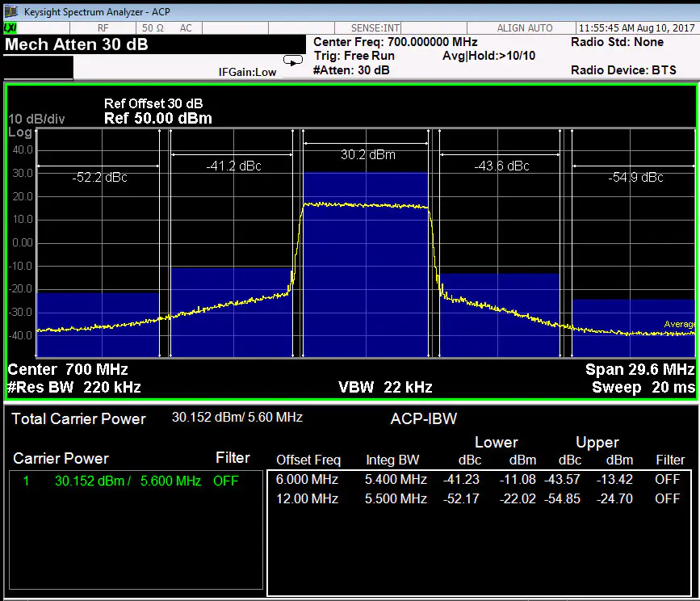The width and height of the screenshot is (700, 601).
Task: Click the #Res BW 220 kHz label
Action: 74,387
